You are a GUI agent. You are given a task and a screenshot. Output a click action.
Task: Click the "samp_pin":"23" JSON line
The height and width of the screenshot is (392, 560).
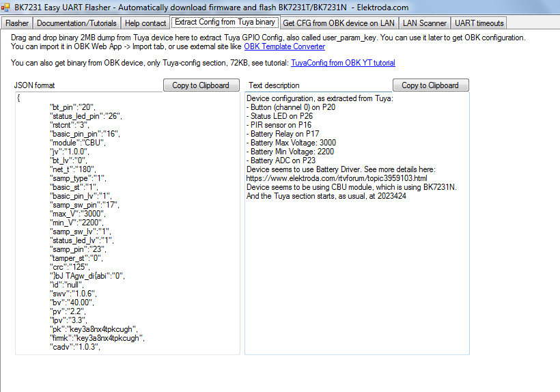pos(78,249)
